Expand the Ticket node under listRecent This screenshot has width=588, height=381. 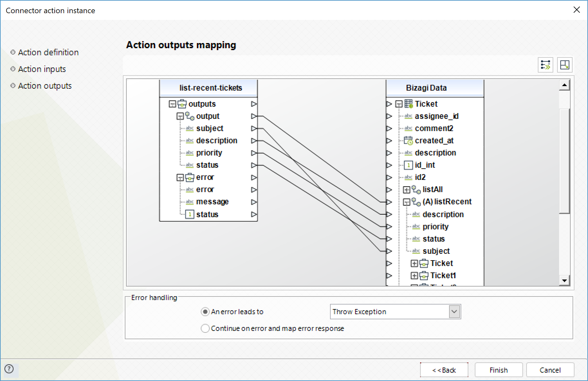click(x=414, y=263)
